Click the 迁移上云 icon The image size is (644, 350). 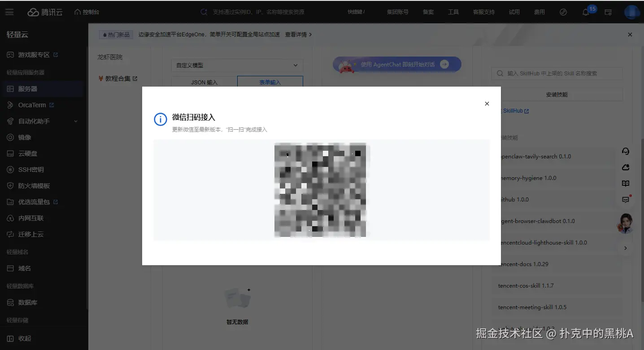coord(10,234)
